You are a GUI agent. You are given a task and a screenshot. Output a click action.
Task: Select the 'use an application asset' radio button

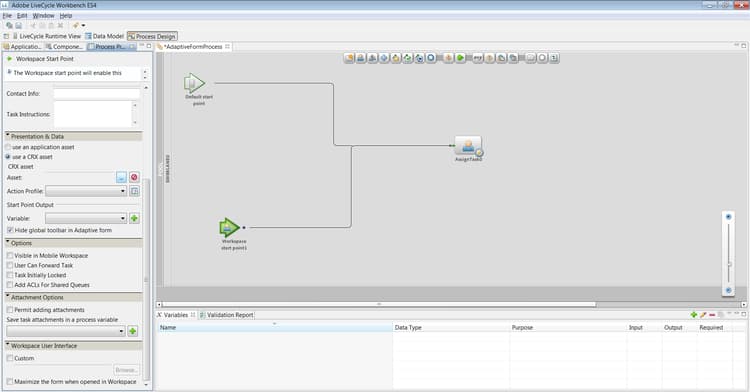[8, 147]
